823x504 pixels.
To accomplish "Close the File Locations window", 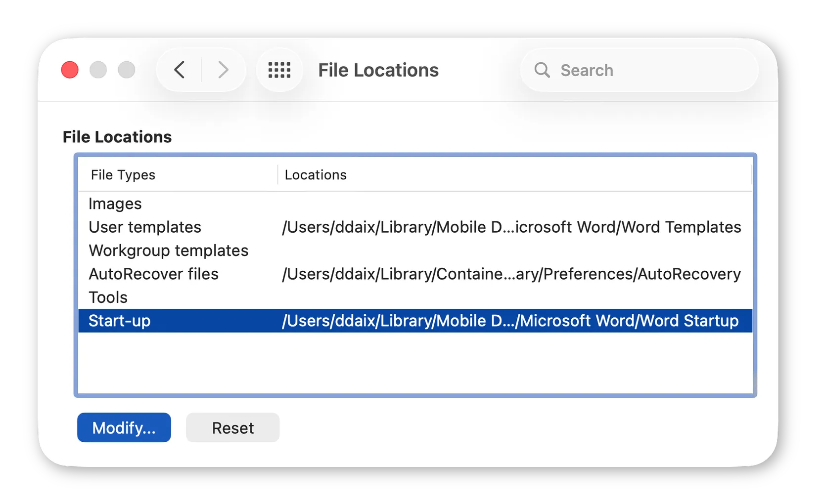I will [x=70, y=70].
